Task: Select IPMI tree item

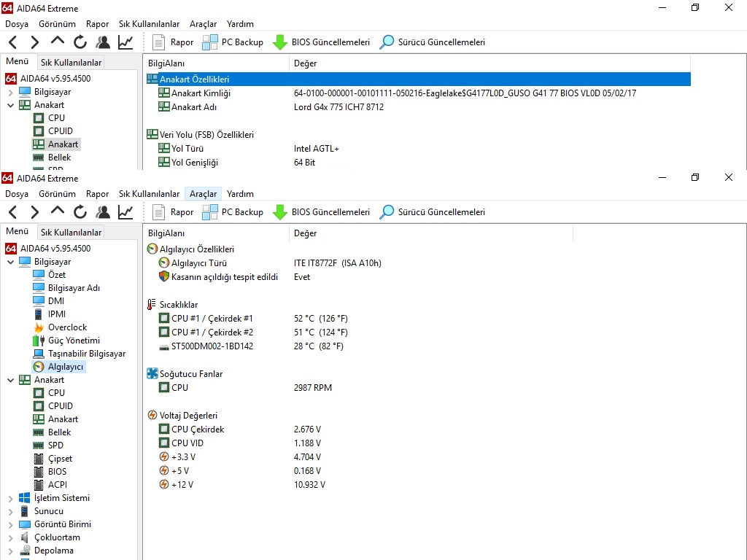Action: click(57, 314)
